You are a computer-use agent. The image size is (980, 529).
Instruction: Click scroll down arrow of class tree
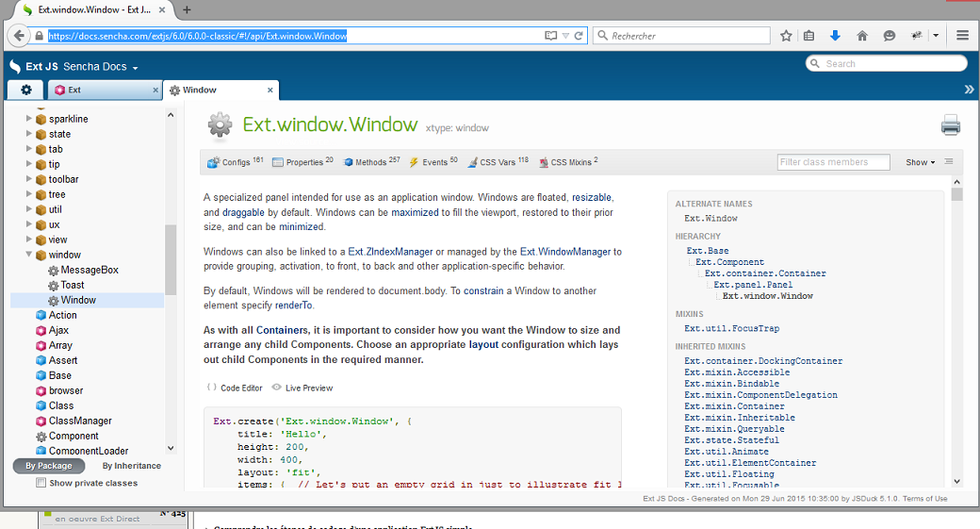[x=171, y=448]
